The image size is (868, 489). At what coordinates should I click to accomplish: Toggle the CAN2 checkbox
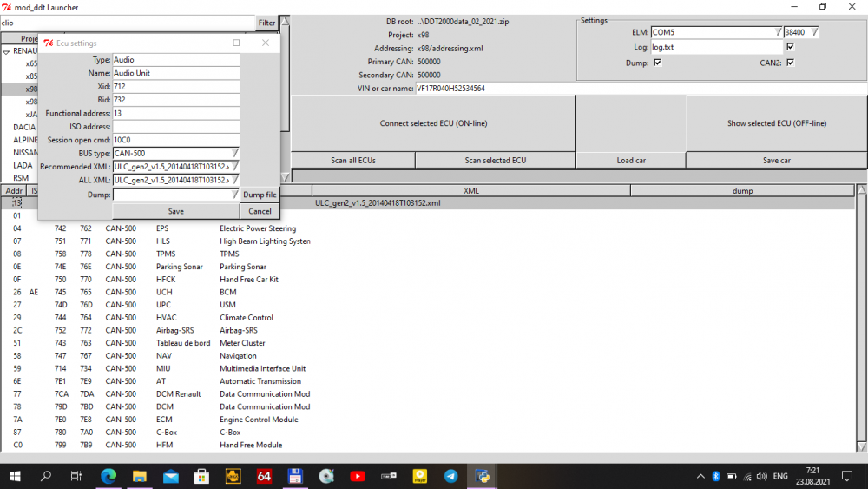pyautogui.click(x=791, y=63)
